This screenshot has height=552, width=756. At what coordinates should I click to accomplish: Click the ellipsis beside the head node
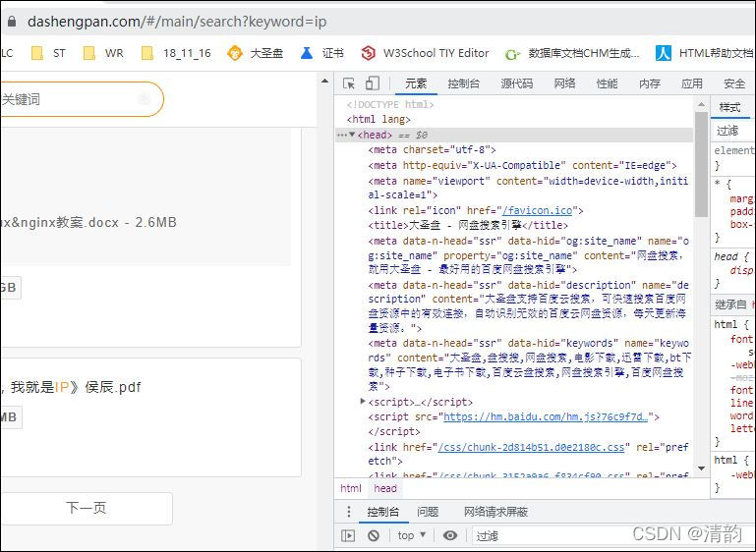coord(341,135)
